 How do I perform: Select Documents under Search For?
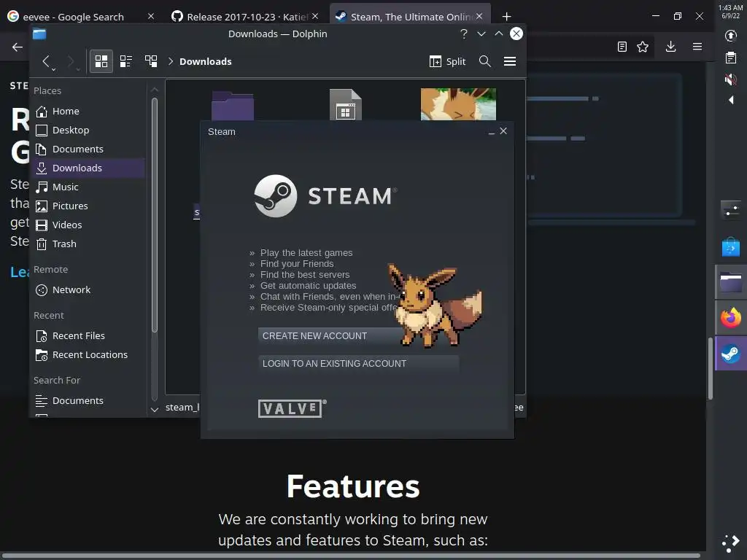coord(88,400)
